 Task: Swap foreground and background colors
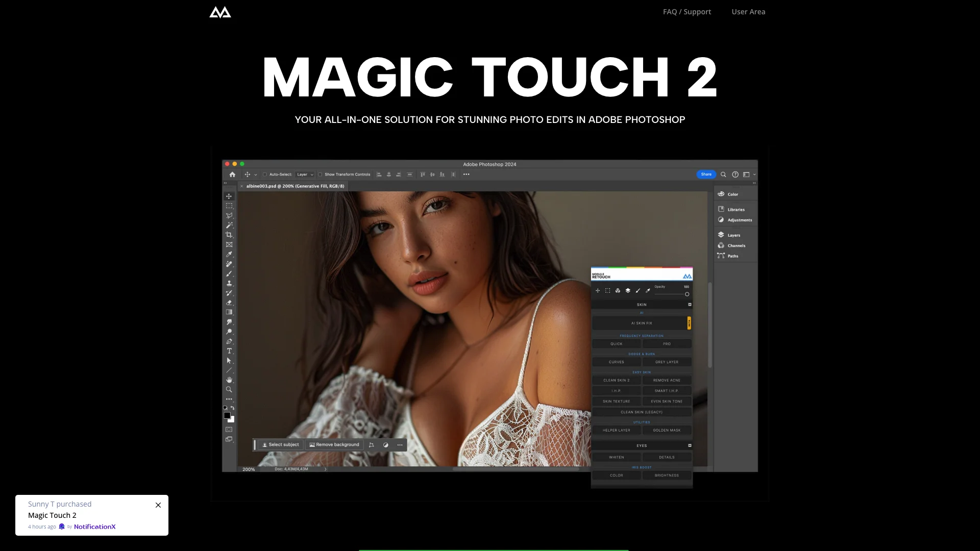pos(233,408)
